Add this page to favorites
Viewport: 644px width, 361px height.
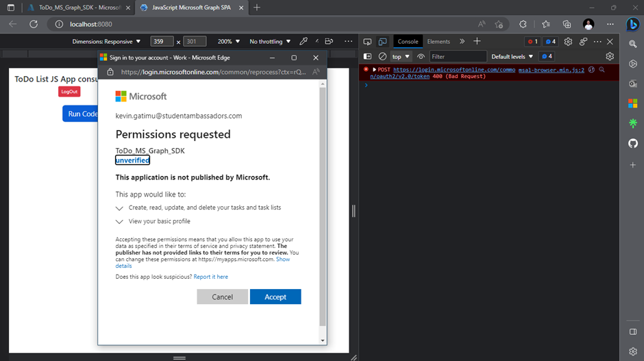(499, 24)
